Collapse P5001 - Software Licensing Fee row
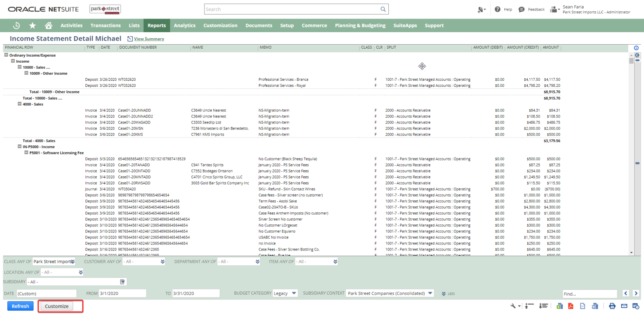Image resolution: width=644 pixels, height=314 pixels. (26, 152)
